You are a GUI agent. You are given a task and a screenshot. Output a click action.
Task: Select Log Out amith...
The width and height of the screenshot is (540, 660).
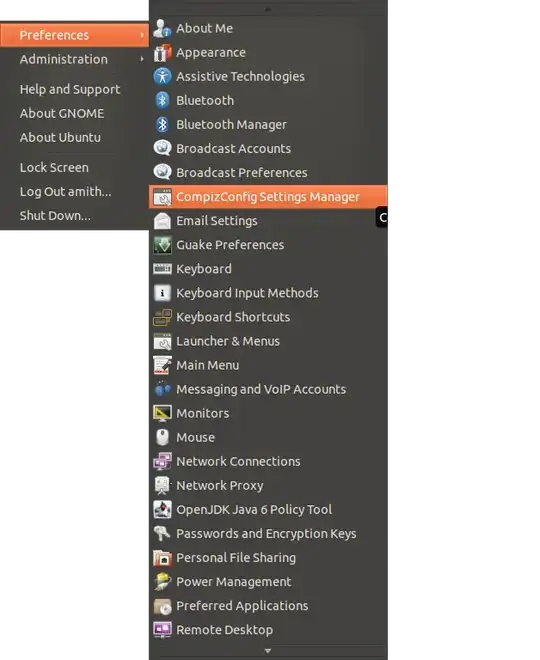click(x=66, y=192)
